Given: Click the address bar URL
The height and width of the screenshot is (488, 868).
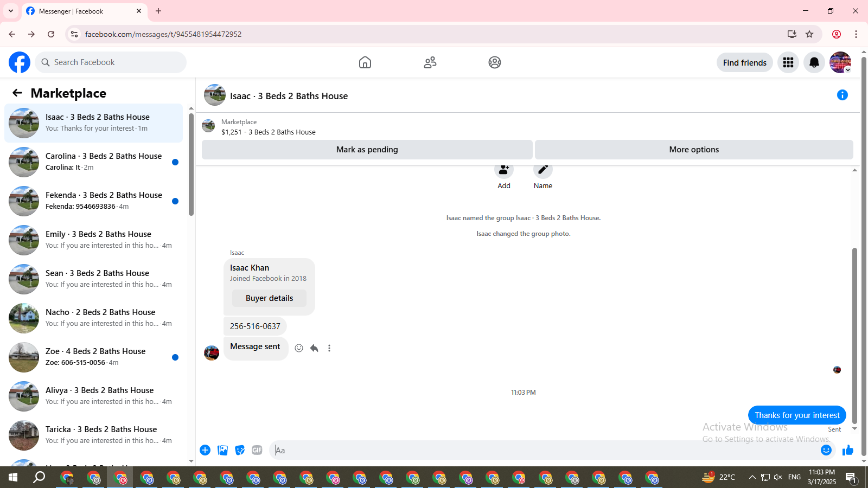Looking at the screenshot, I should [163, 34].
